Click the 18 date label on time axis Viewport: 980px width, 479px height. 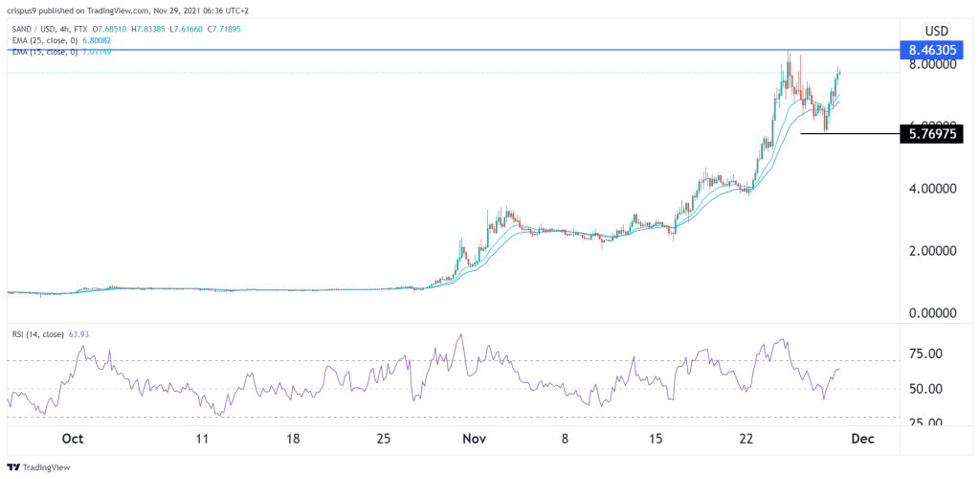coord(293,439)
